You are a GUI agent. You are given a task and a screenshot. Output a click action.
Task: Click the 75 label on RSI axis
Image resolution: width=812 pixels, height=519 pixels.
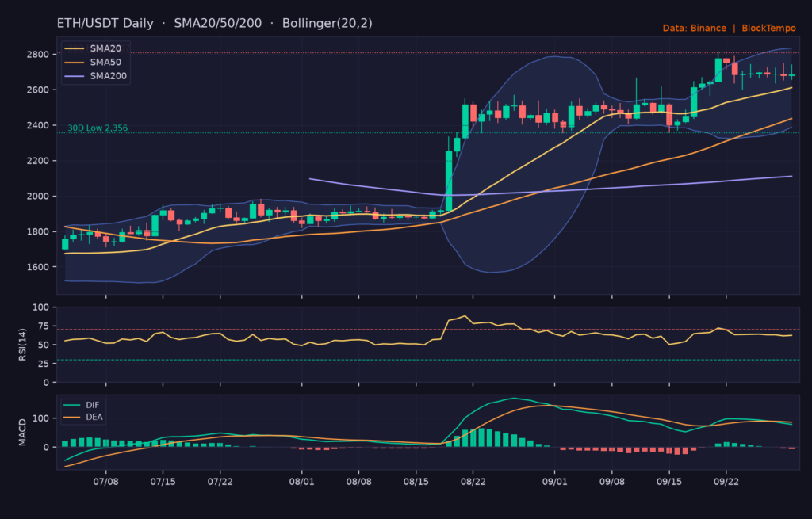(44, 326)
